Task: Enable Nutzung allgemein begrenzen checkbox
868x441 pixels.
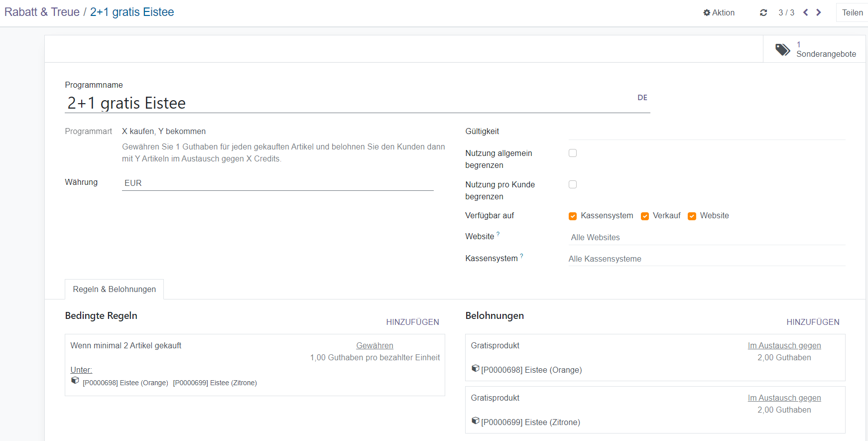Action: 573,153
